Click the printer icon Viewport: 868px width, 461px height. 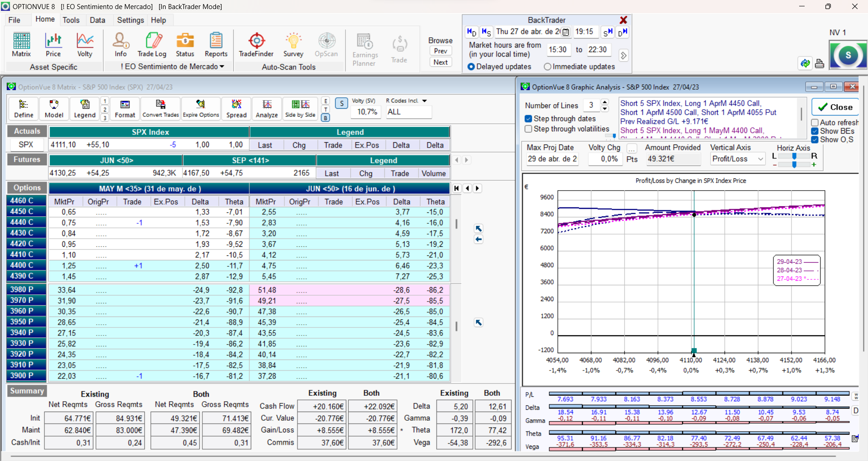820,63
